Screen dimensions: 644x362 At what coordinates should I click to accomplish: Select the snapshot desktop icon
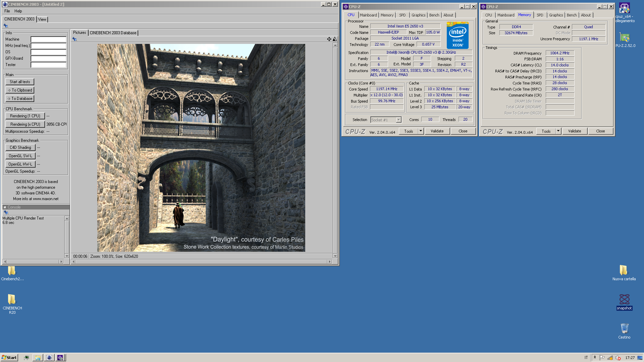(624, 302)
